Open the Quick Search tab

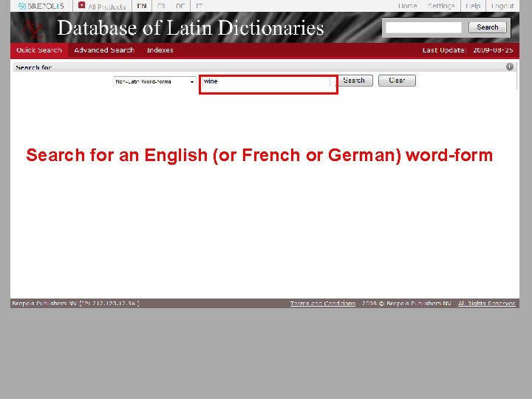pyautogui.click(x=39, y=50)
